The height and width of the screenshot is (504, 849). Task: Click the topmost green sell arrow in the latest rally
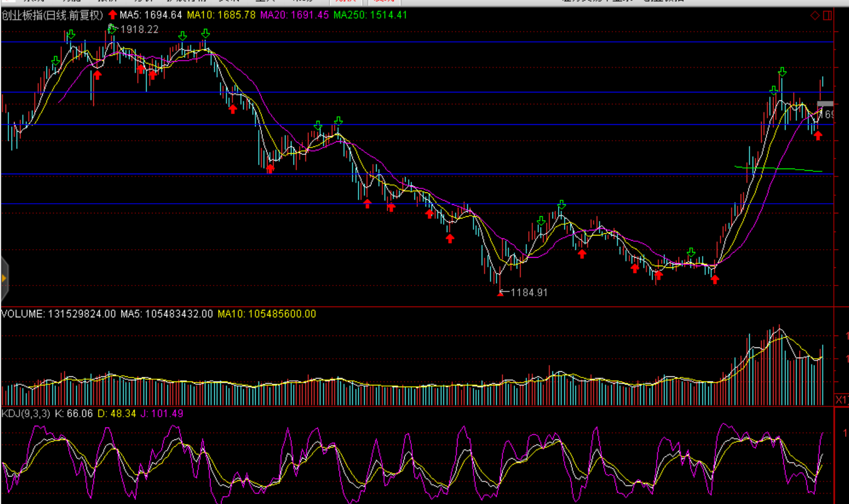783,72
